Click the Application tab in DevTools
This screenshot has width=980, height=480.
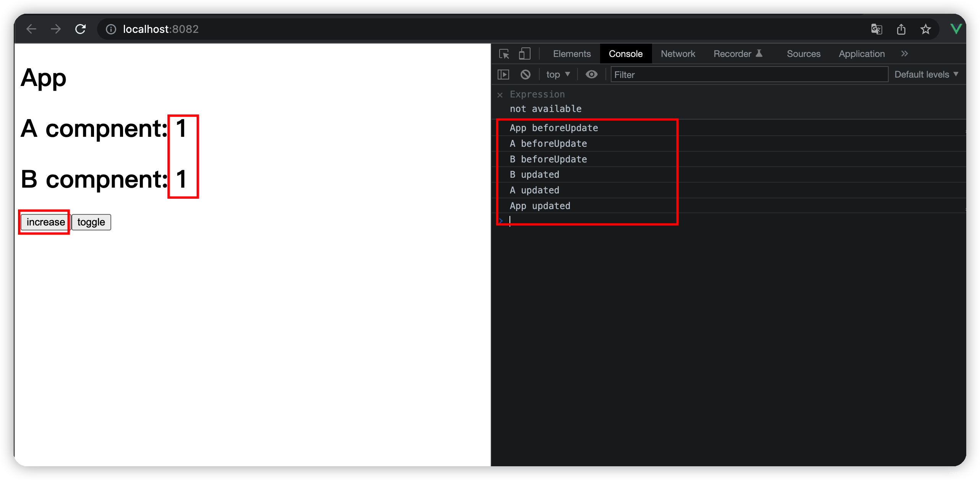click(862, 54)
